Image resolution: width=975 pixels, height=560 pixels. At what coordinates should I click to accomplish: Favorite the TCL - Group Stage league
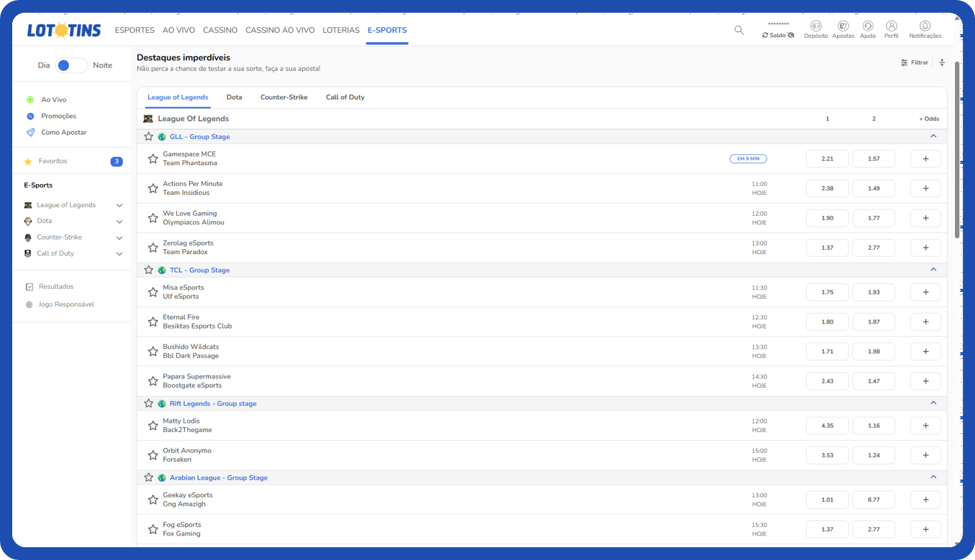coord(149,270)
